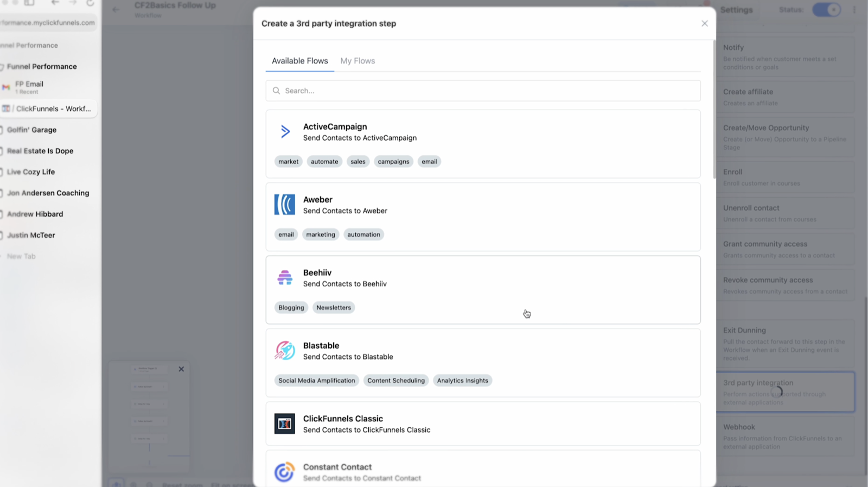Click the Beehiiv logo icon

[285, 277]
